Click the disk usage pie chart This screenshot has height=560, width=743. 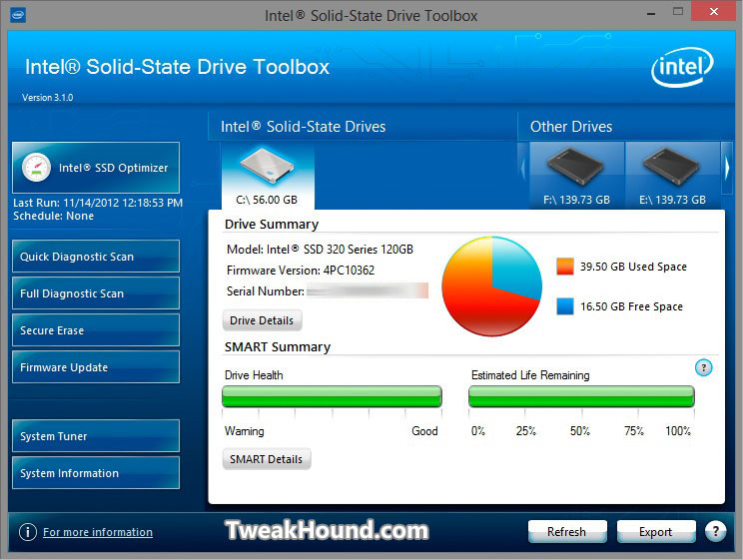pyautogui.click(x=492, y=286)
